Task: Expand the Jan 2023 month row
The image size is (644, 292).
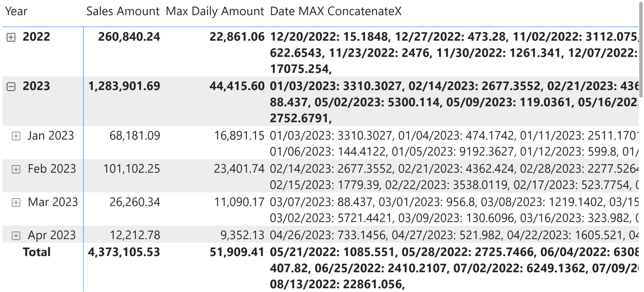Action: [x=16, y=136]
